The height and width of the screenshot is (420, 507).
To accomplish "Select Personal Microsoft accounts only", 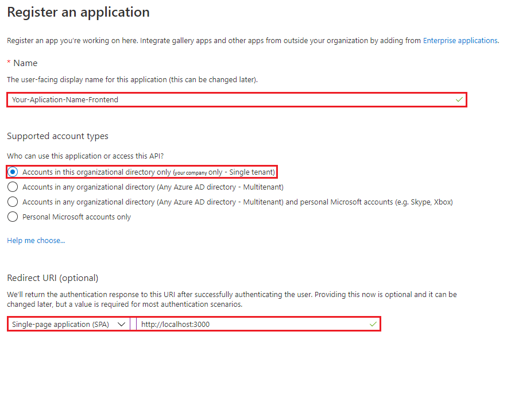I will tap(13, 217).
